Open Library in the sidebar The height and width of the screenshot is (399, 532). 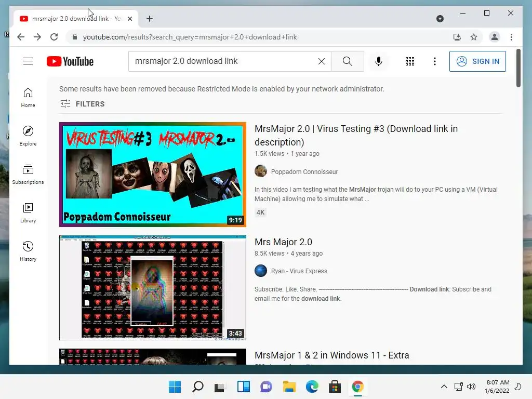pos(28,212)
